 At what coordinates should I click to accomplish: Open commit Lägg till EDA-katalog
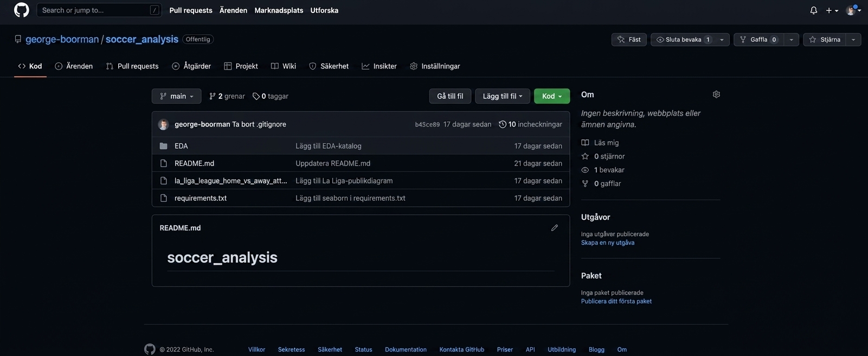tap(328, 146)
